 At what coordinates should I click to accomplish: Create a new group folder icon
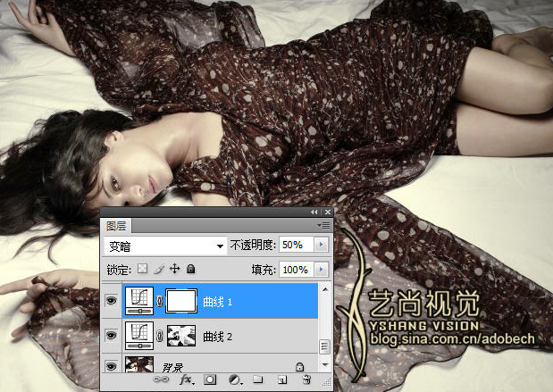258,379
